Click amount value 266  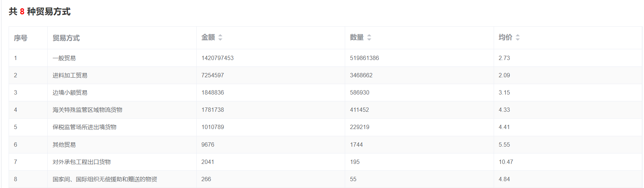coord(206,179)
